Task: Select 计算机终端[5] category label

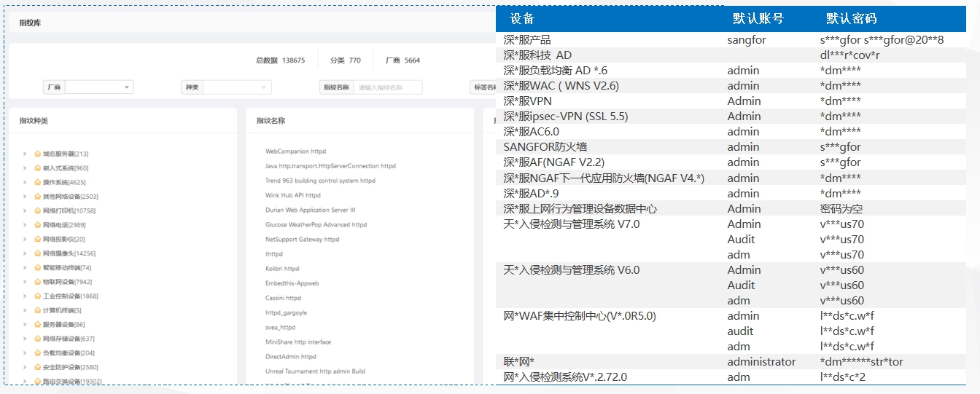Action: tap(62, 310)
